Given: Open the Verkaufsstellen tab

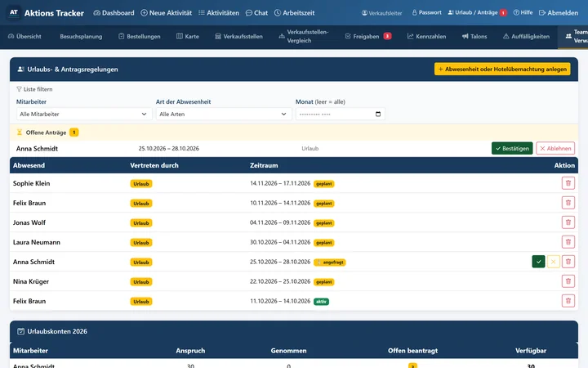Looking at the screenshot, I should [238, 37].
